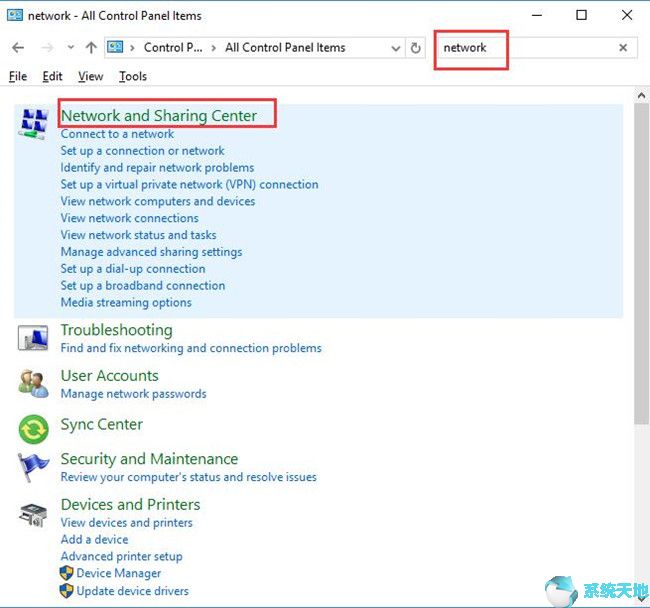Refresh the Control Panel view
Viewport: 650px width, 608px height.
coord(416,48)
